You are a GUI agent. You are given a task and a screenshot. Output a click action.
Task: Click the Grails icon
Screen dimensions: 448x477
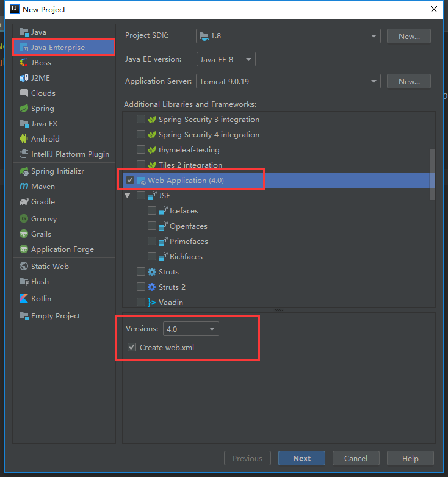click(x=24, y=234)
